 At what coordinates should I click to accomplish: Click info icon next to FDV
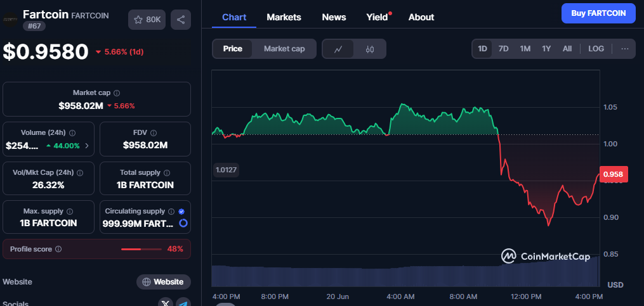click(153, 133)
